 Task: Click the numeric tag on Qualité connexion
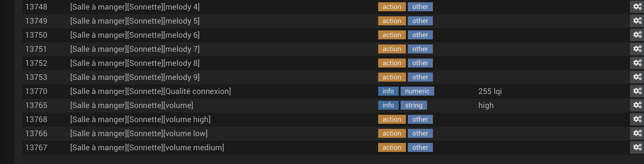point(417,91)
